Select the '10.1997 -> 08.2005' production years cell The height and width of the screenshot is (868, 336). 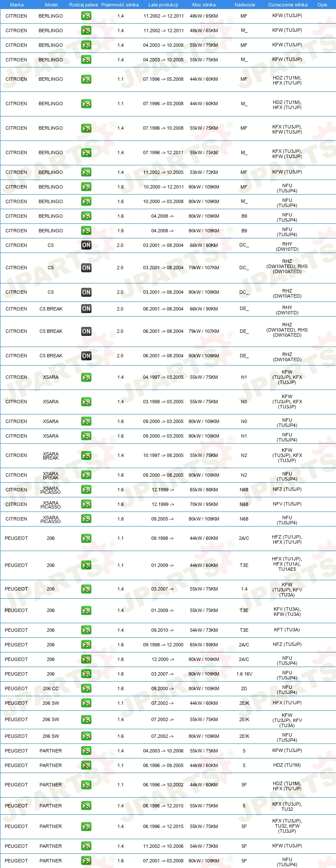click(163, 455)
